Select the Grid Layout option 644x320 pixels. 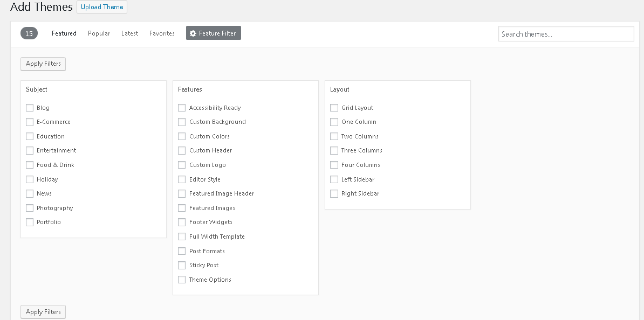[x=334, y=107]
